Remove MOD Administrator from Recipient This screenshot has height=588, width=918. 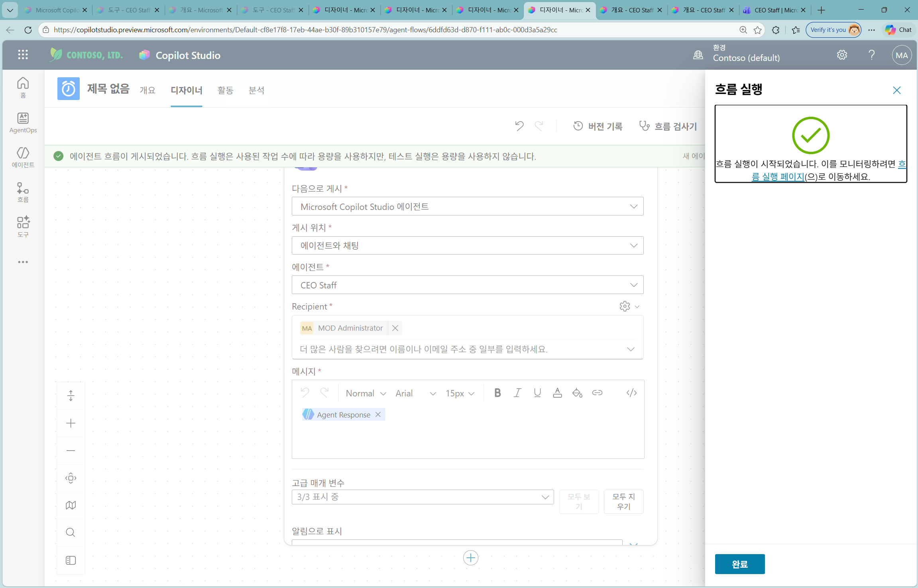coord(395,328)
